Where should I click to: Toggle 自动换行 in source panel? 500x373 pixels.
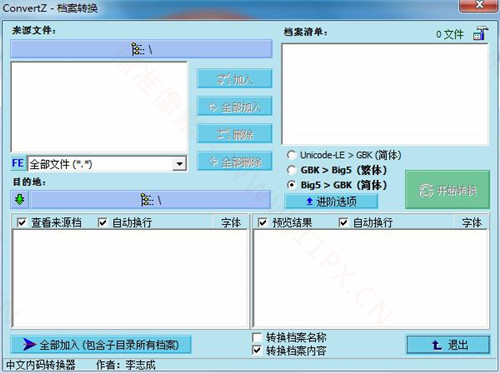102,222
